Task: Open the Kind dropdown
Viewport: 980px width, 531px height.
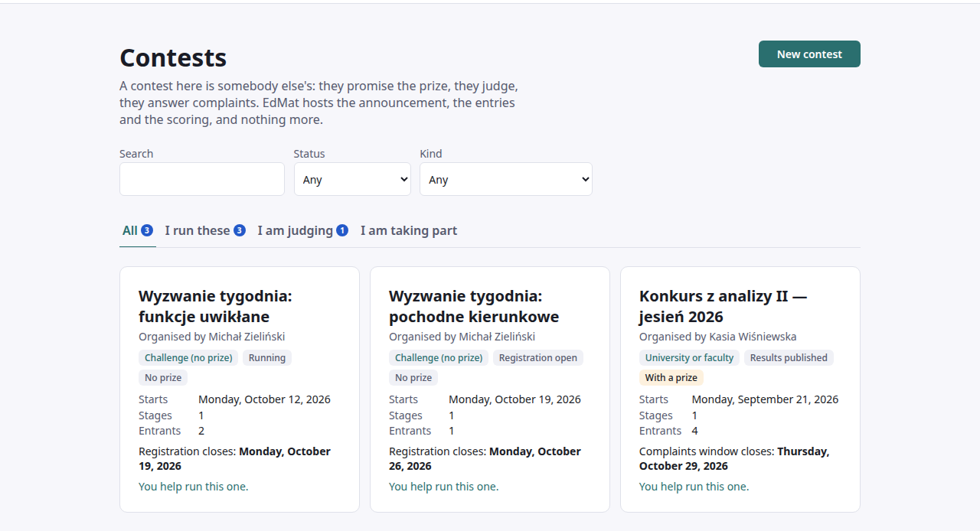Action: coord(506,179)
